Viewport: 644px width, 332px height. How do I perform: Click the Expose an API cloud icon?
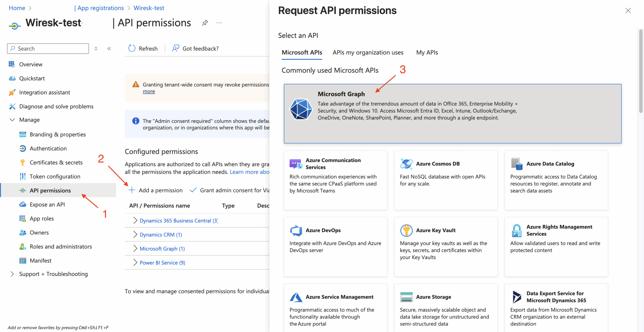click(23, 204)
